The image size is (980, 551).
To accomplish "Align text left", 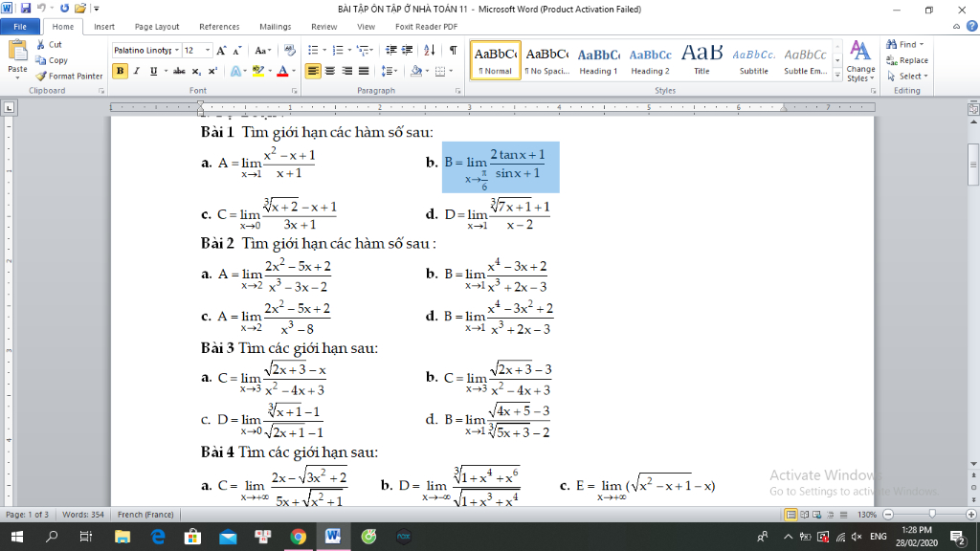I will point(313,71).
